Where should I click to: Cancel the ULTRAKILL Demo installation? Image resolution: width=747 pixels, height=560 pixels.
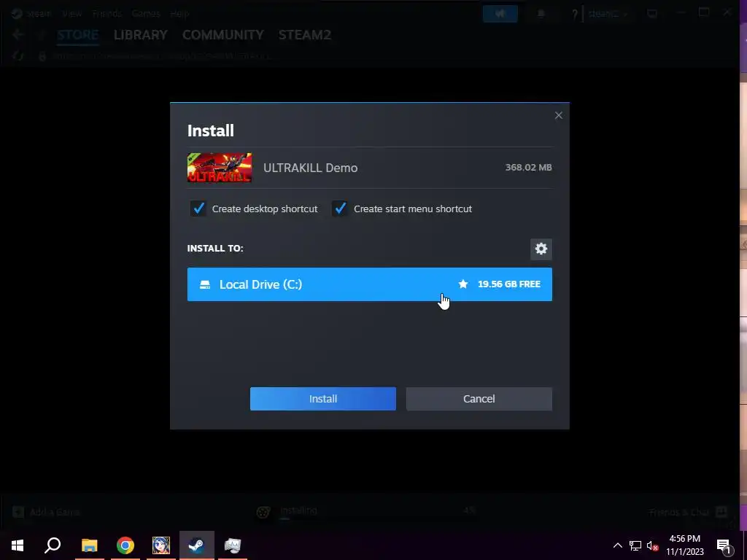click(479, 399)
